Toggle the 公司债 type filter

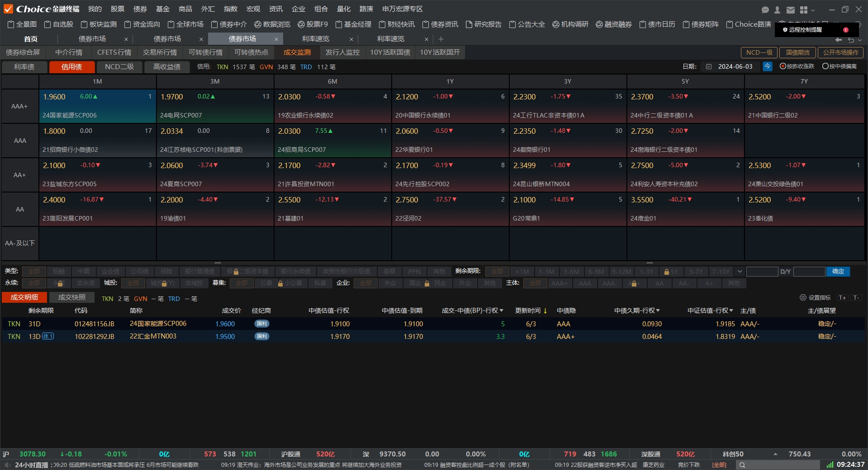click(140, 271)
